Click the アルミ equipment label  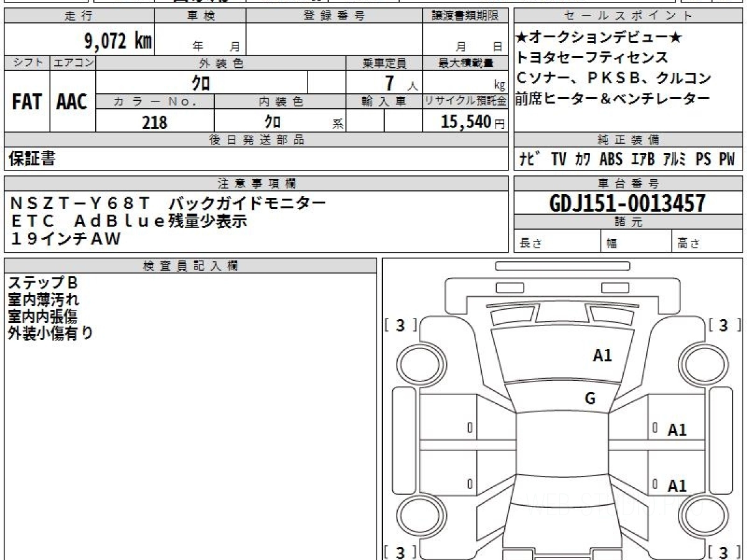pyautogui.click(x=675, y=160)
